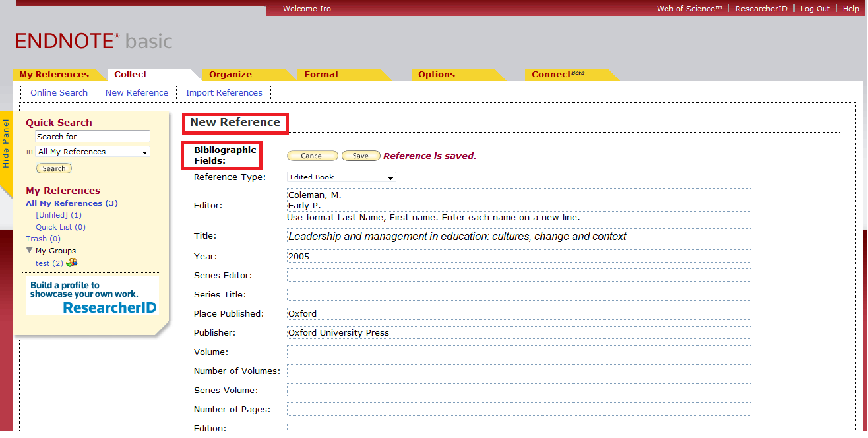Click the Publisher field
The width and height of the screenshot is (868, 438).
point(518,332)
